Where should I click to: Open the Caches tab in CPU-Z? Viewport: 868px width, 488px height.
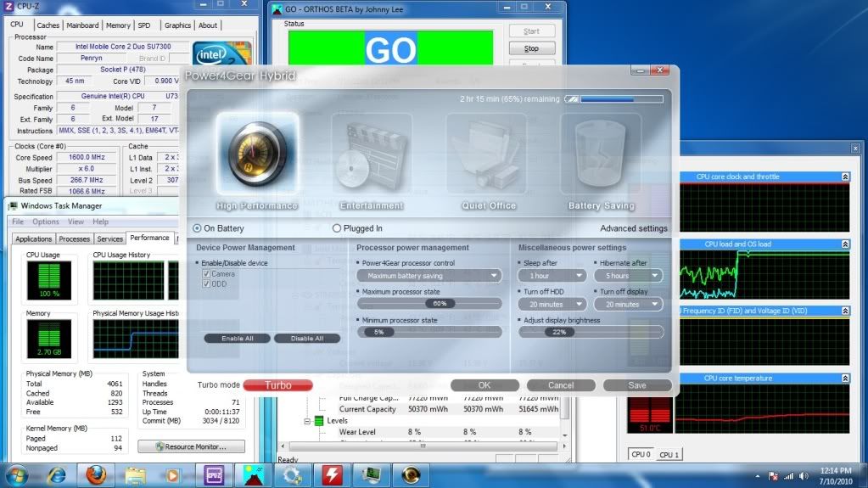tap(48, 25)
